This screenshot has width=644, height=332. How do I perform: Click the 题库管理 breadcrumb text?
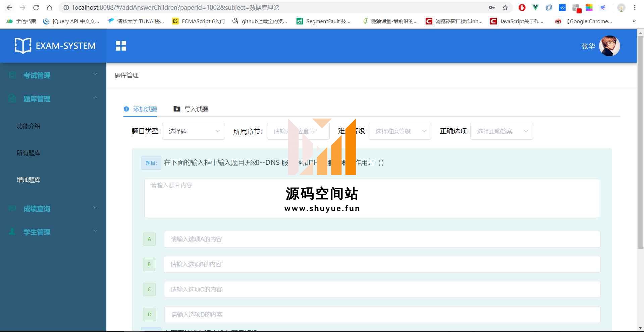click(x=127, y=75)
